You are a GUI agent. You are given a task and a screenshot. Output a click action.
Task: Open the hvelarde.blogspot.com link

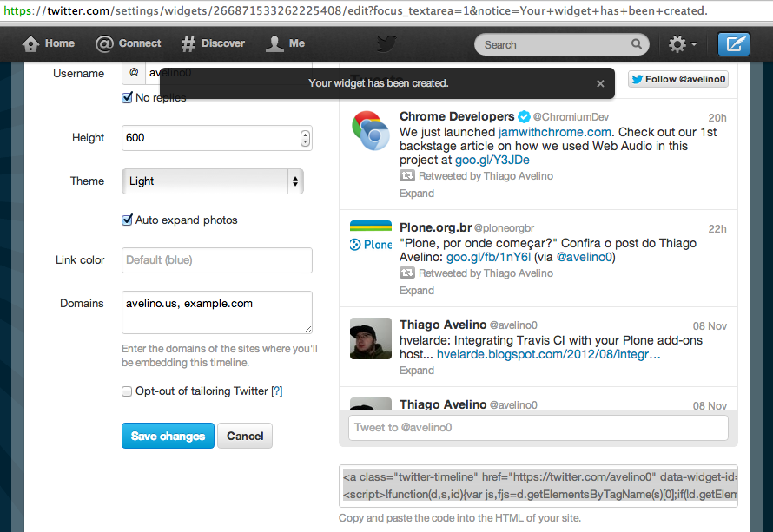549,354
